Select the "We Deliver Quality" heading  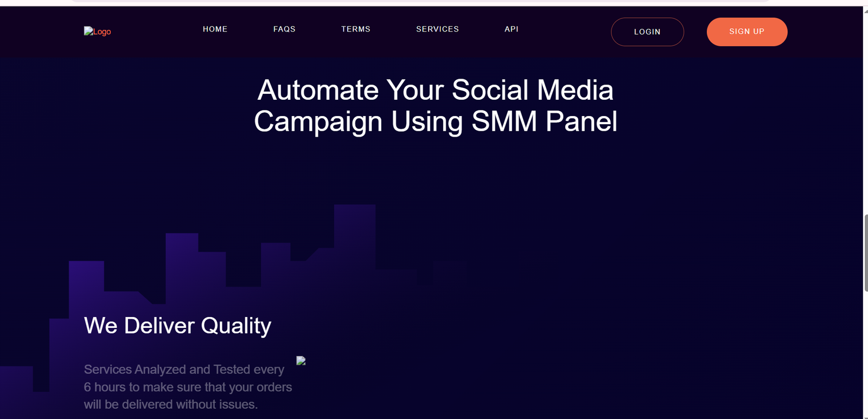(177, 326)
